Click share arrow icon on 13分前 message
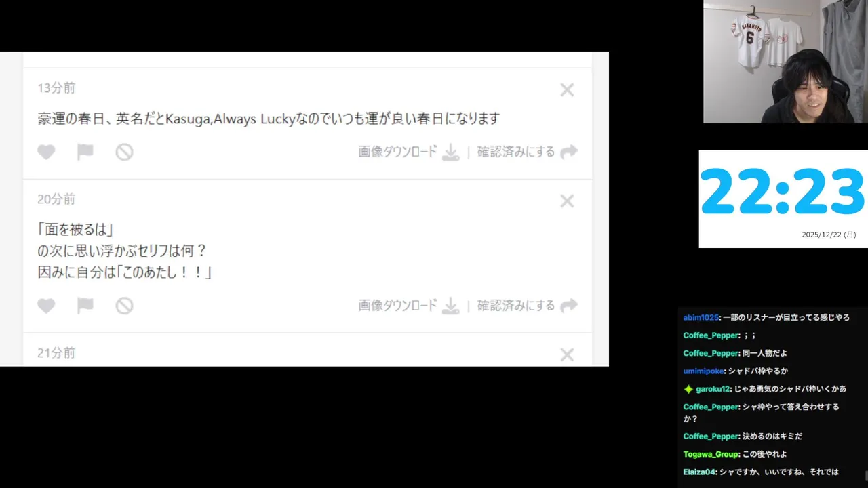 (570, 152)
